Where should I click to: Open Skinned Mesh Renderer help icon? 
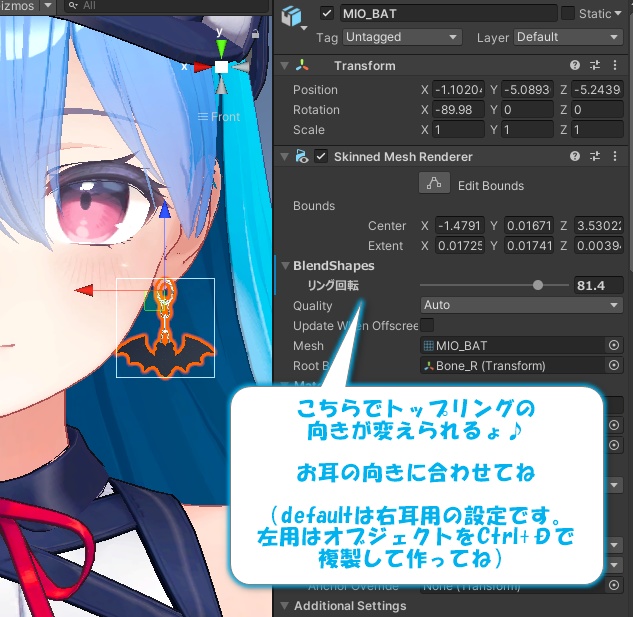(x=575, y=156)
